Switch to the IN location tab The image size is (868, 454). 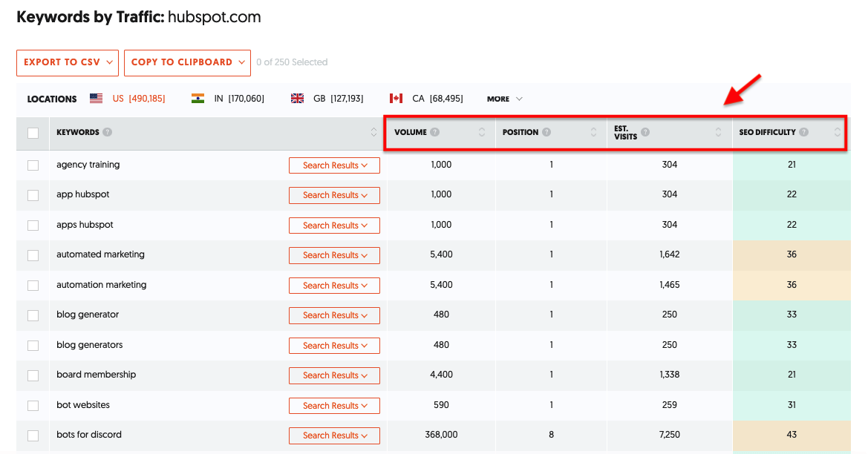[227, 99]
